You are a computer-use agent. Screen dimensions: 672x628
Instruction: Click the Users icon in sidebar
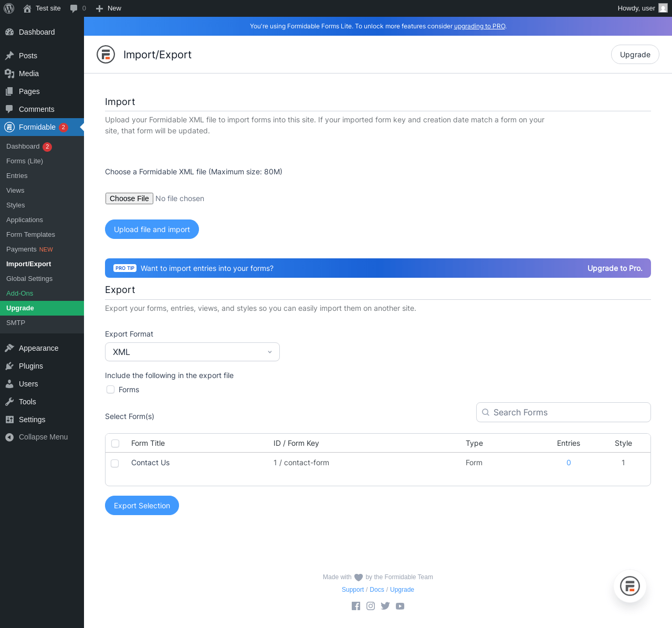click(9, 384)
